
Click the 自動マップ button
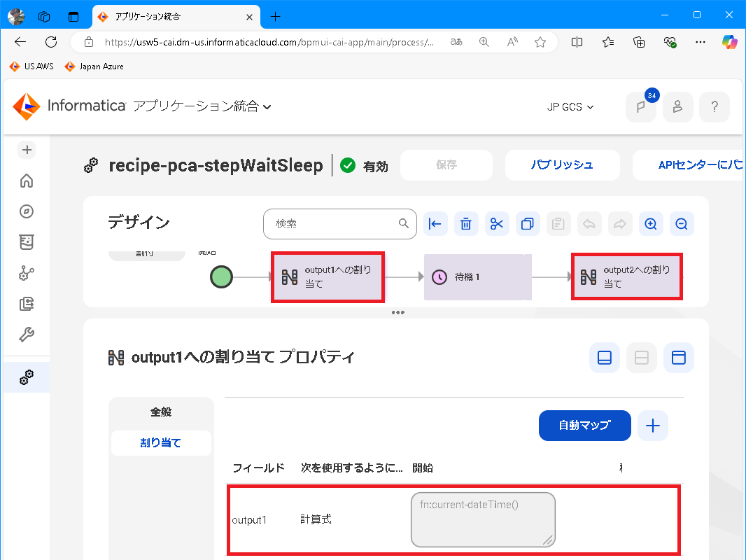pos(585,426)
